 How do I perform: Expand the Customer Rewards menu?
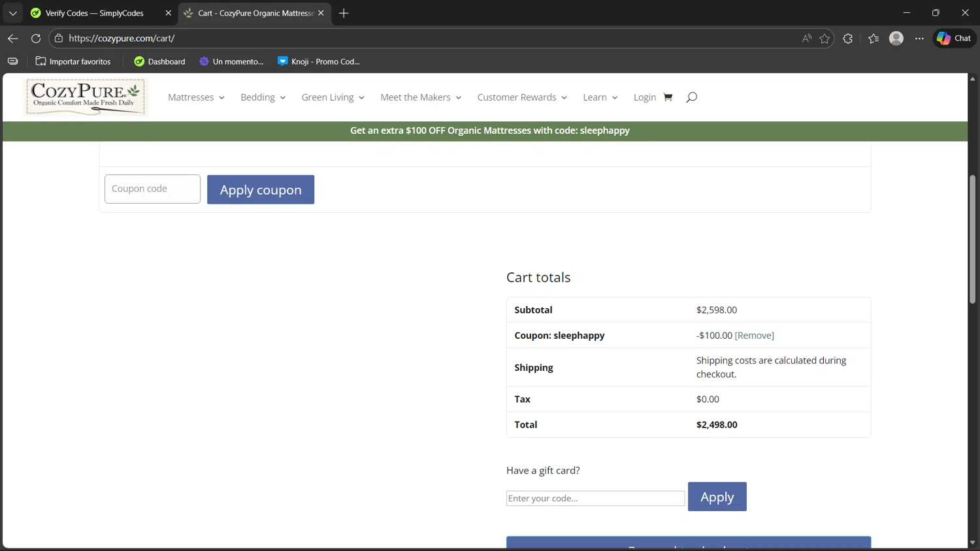(522, 97)
